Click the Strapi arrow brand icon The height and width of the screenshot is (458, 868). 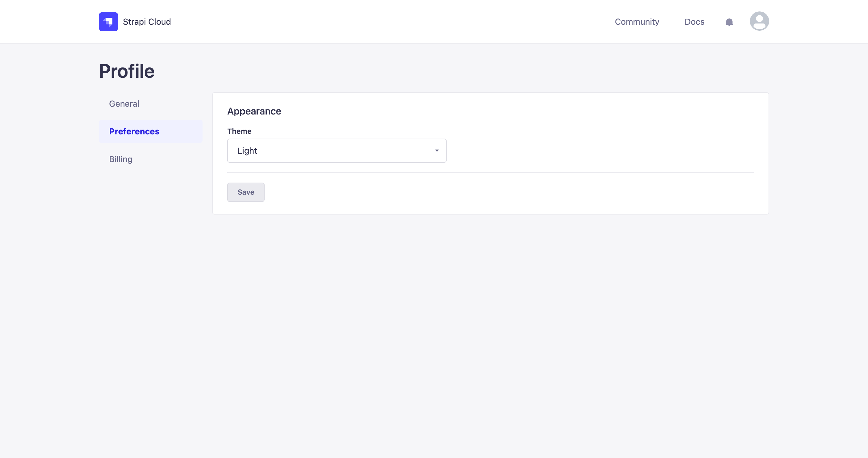[x=108, y=22]
